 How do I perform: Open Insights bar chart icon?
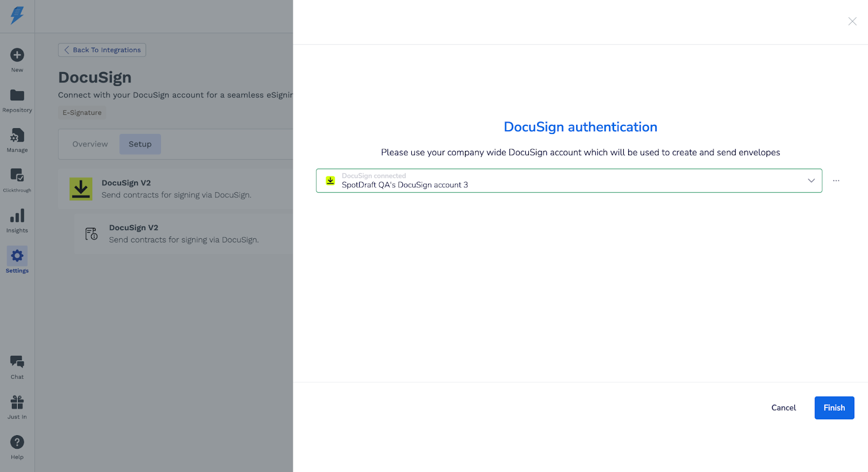[x=17, y=216]
